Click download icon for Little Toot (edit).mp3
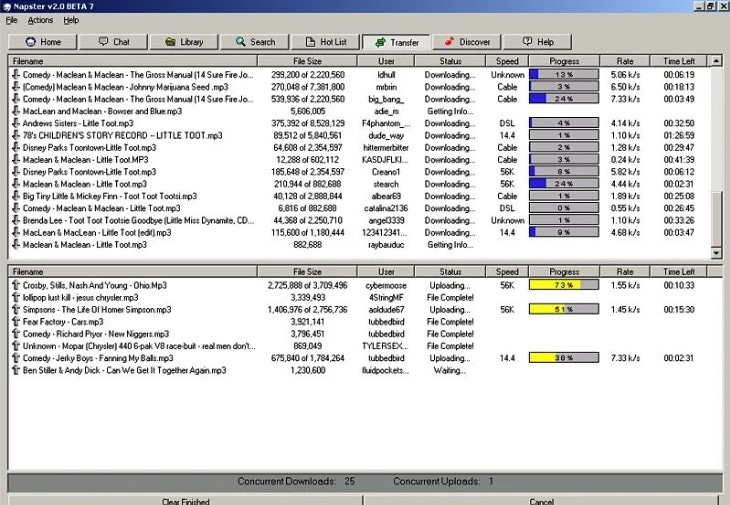Viewport: 730px width, 505px height. (x=16, y=232)
